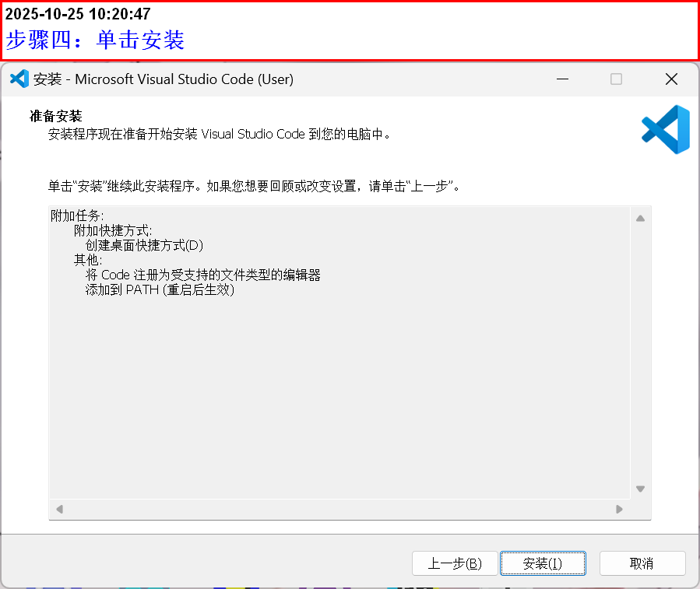
Task: Cancel setup with the 取消 button
Action: [642, 563]
